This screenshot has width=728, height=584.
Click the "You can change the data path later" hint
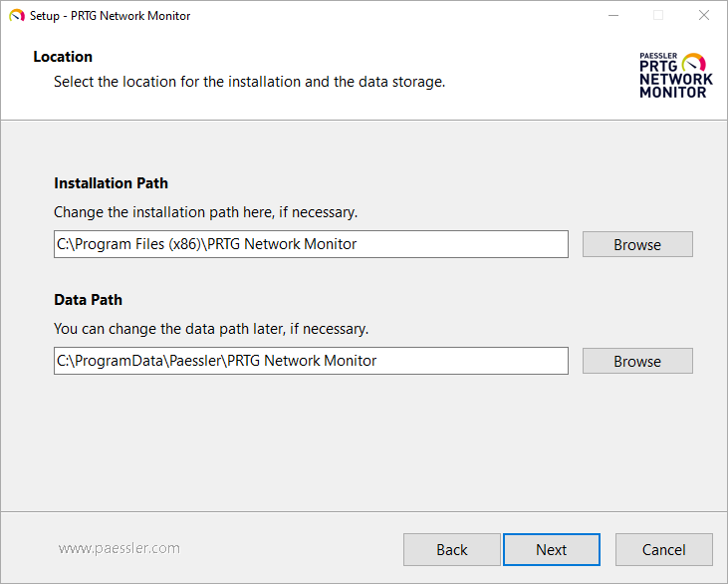pyautogui.click(x=211, y=329)
